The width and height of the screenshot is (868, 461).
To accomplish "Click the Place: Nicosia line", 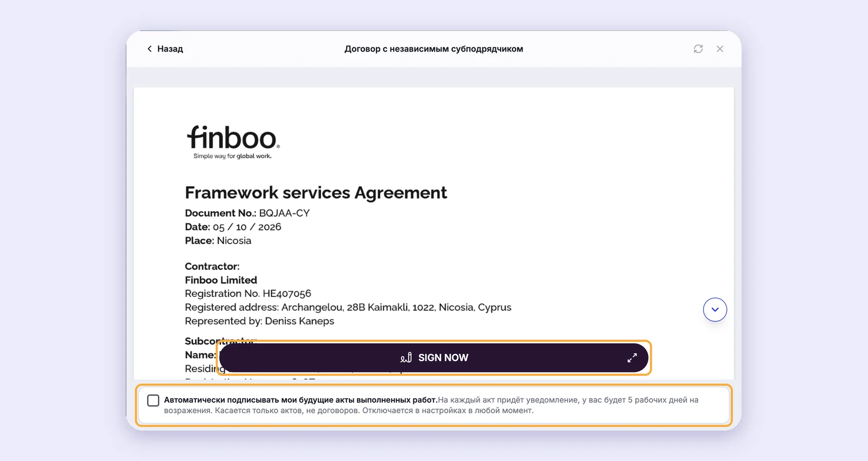I will 218,241.
